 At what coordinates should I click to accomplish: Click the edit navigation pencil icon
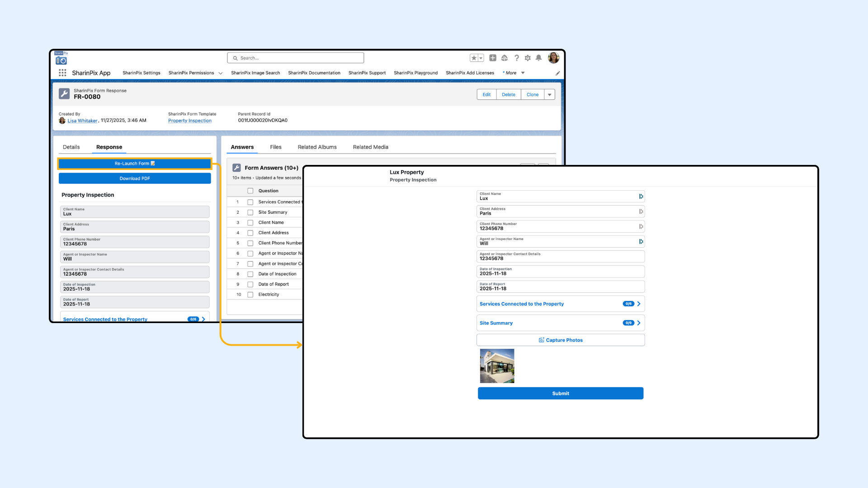point(557,73)
